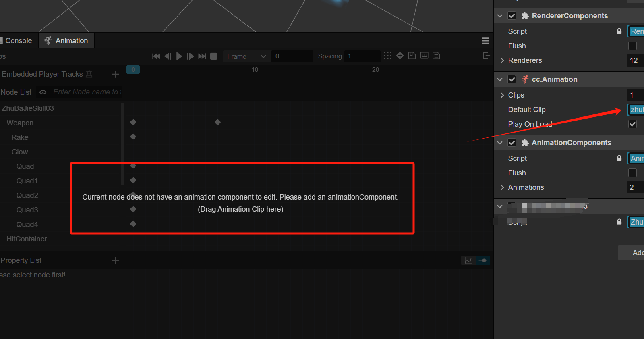Disable the AnimationComponents component checkbox
644x339 pixels.
coord(512,143)
